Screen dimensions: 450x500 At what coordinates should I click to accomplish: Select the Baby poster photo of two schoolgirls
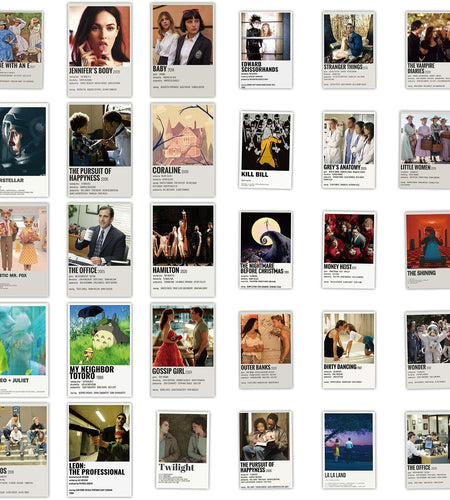[x=183, y=35]
